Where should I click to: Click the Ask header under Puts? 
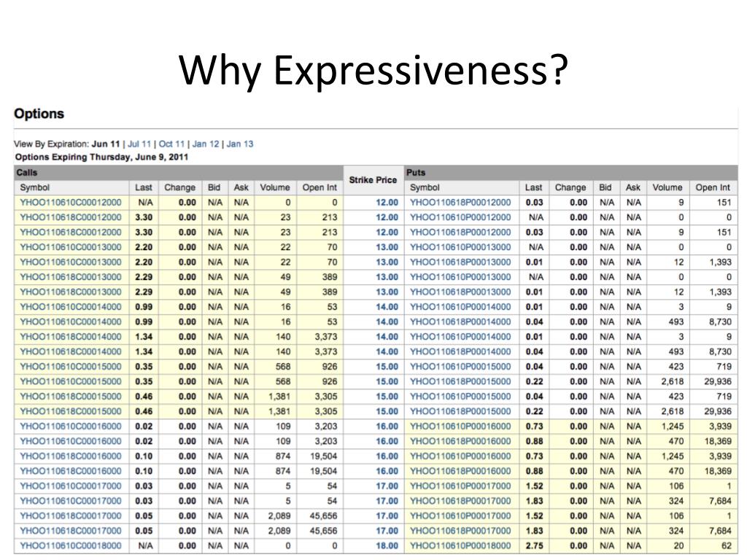coord(633,187)
